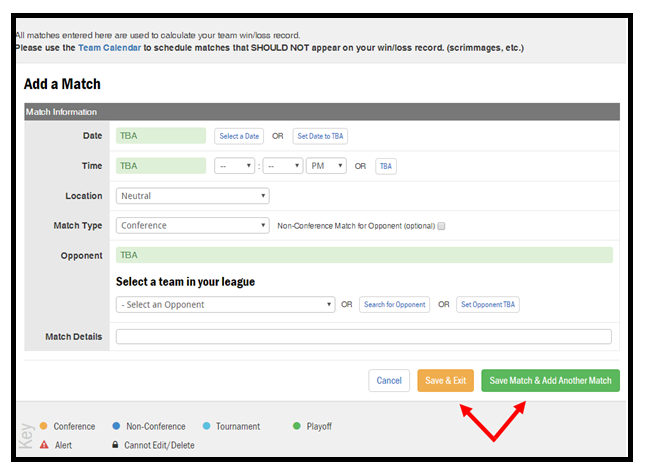Click the Select a Date button
Image resolution: width=645 pixels, height=472 pixels.
point(239,136)
